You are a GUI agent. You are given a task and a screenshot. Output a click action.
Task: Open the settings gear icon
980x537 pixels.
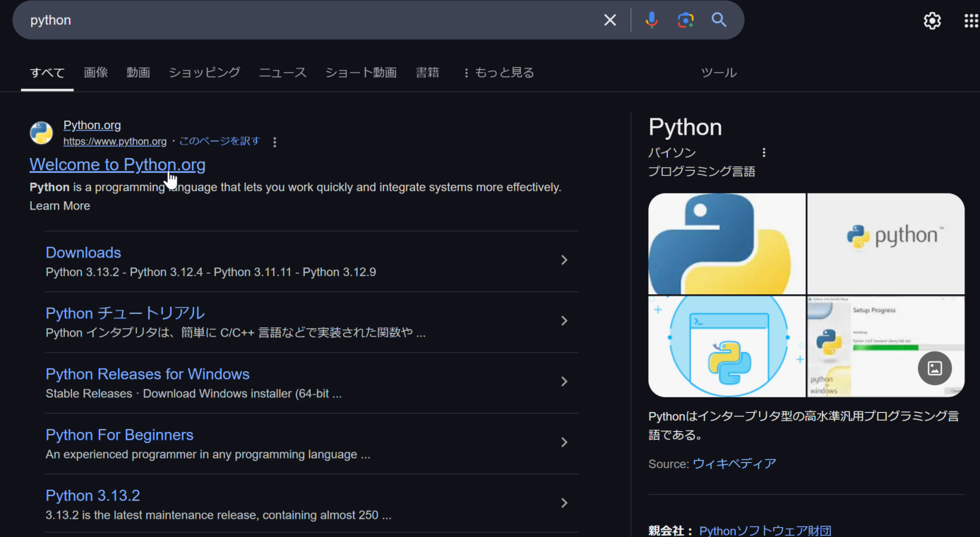coord(932,20)
